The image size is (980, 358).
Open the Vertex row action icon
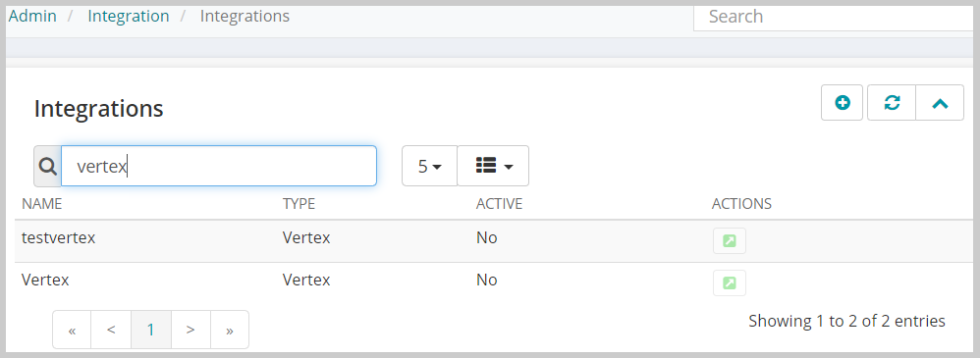[x=730, y=283]
